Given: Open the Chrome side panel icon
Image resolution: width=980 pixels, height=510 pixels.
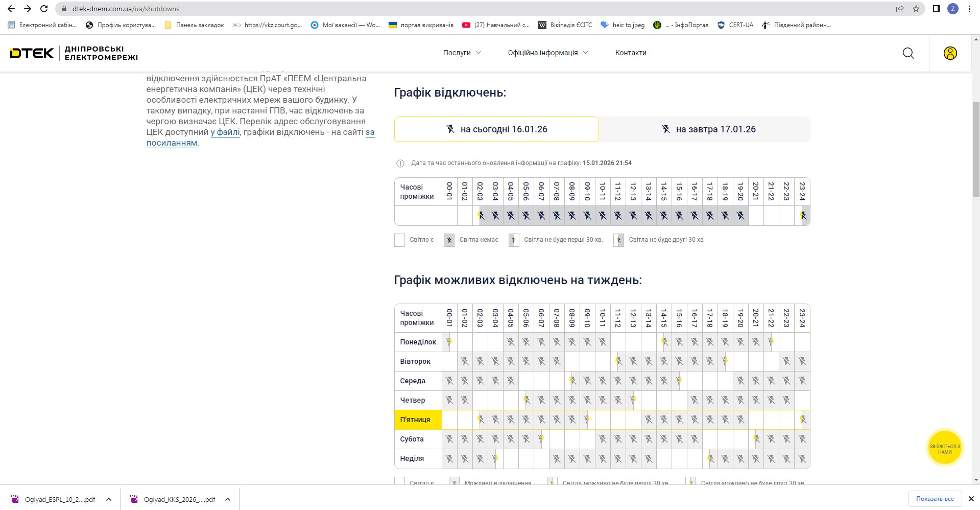Looking at the screenshot, I should [x=936, y=9].
